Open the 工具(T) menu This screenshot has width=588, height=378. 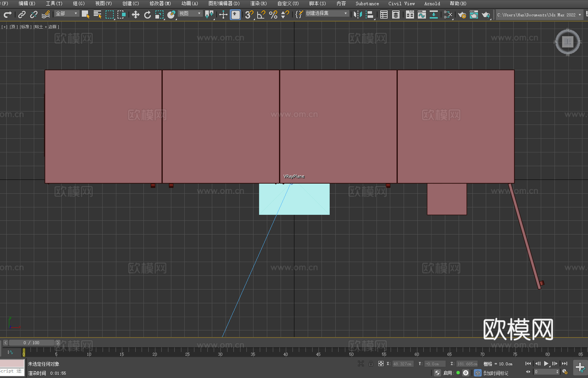point(54,3)
